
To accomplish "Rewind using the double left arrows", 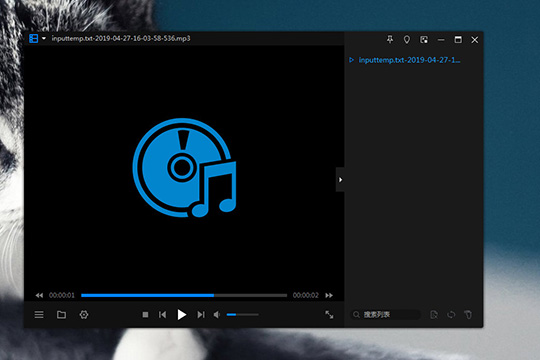I will [39, 295].
